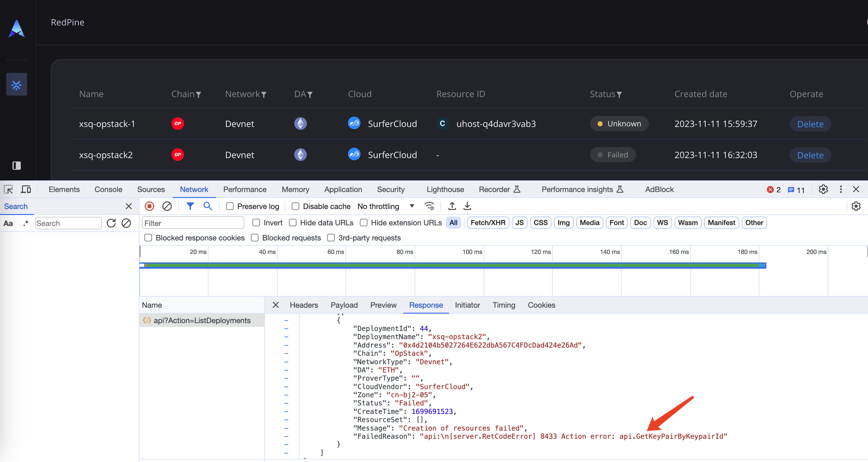Enable the Preserve log checkbox
The height and width of the screenshot is (462, 868).
click(230, 206)
